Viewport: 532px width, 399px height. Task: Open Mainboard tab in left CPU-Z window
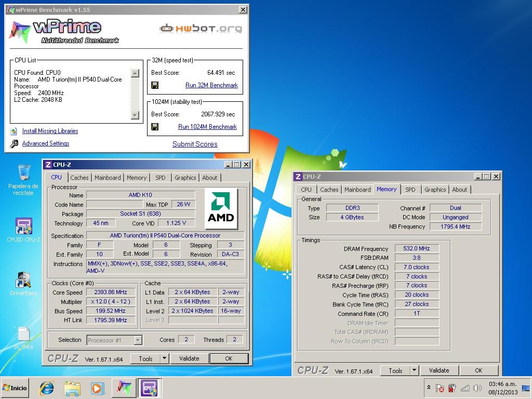click(108, 178)
